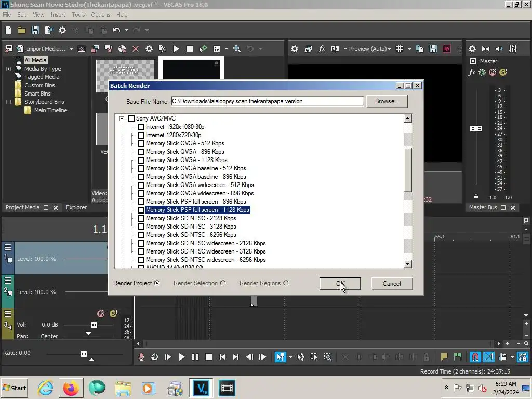Open project properties gear in main toolbar
This screenshot has width=532, height=399.
click(x=62, y=30)
